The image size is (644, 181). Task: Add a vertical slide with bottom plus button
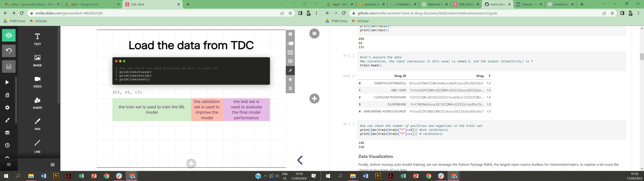191,163
